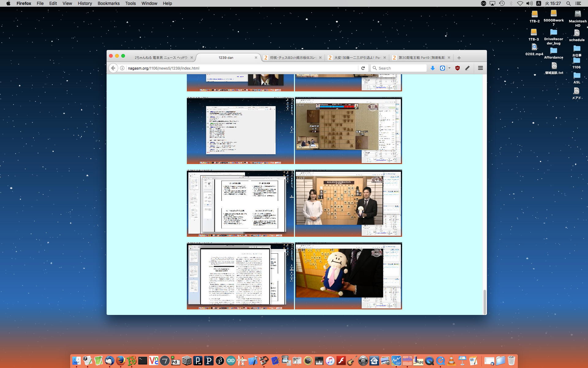This screenshot has height=368, width=588.
Task: Open a new tab with plus button
Action: click(x=459, y=58)
